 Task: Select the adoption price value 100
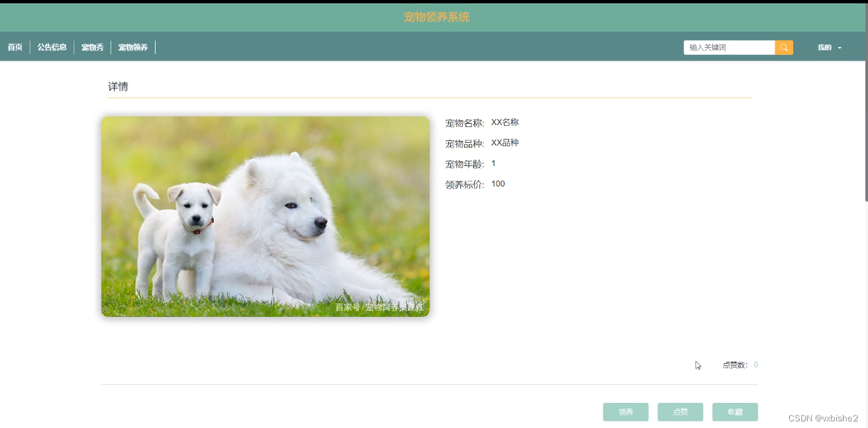coord(498,184)
